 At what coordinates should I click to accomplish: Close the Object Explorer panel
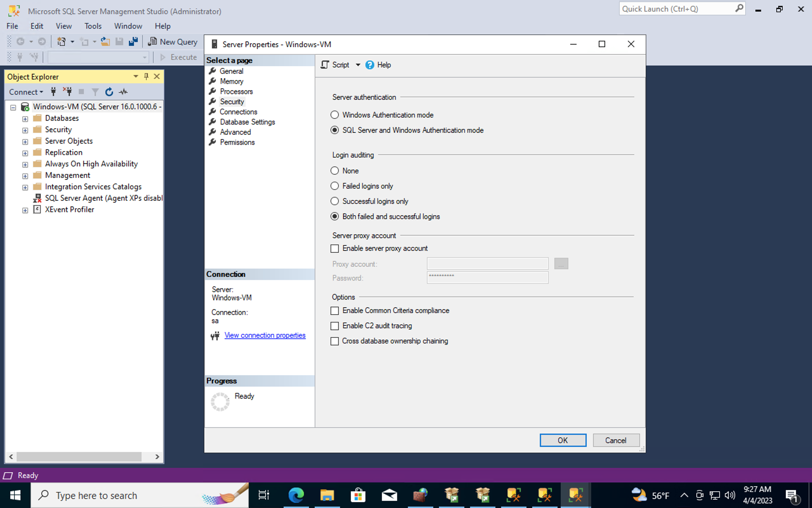tap(157, 77)
